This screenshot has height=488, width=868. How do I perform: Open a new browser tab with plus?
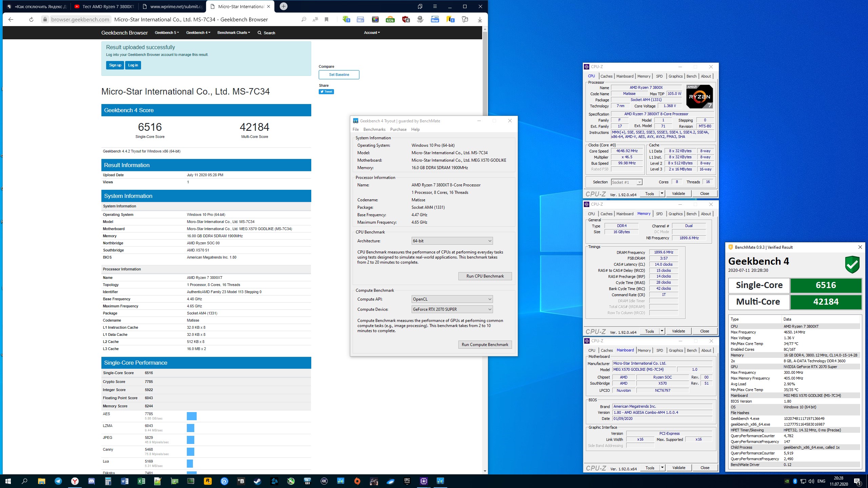[284, 6]
